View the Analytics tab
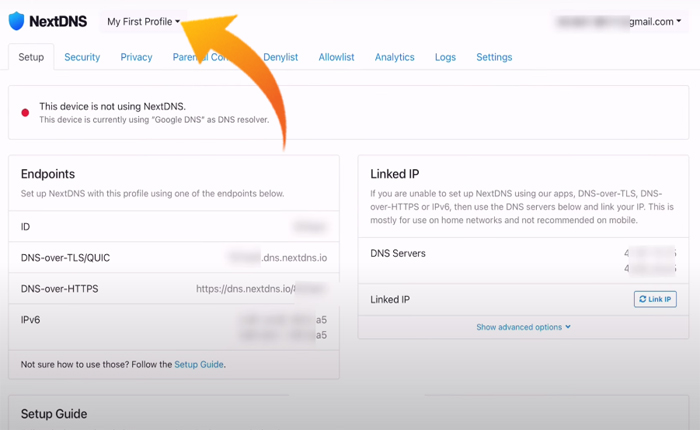Image resolution: width=700 pixels, height=430 pixels. pyautogui.click(x=394, y=57)
